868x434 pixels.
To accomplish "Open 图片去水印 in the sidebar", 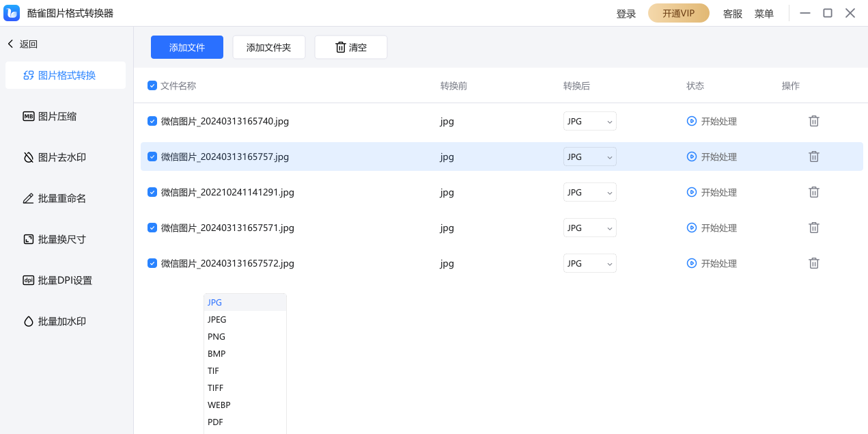I will point(61,157).
